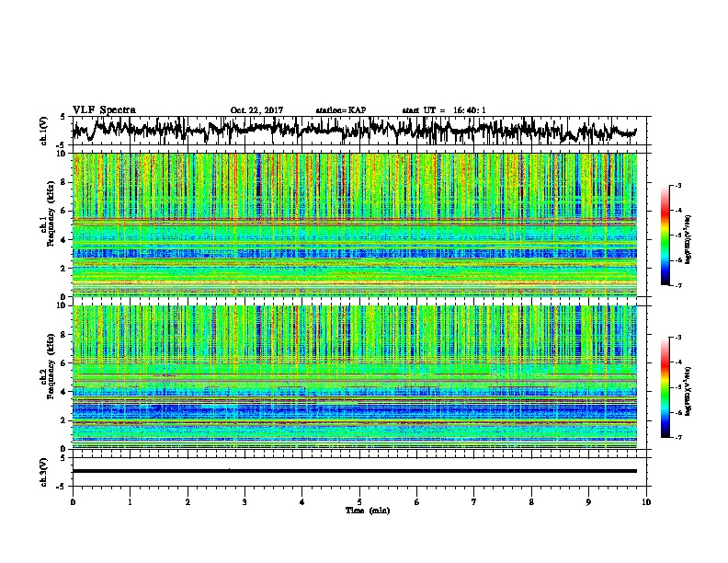Click the ch.2 "Frequency (kHz)" axis label
This screenshot has width=728, height=563.
49,366
